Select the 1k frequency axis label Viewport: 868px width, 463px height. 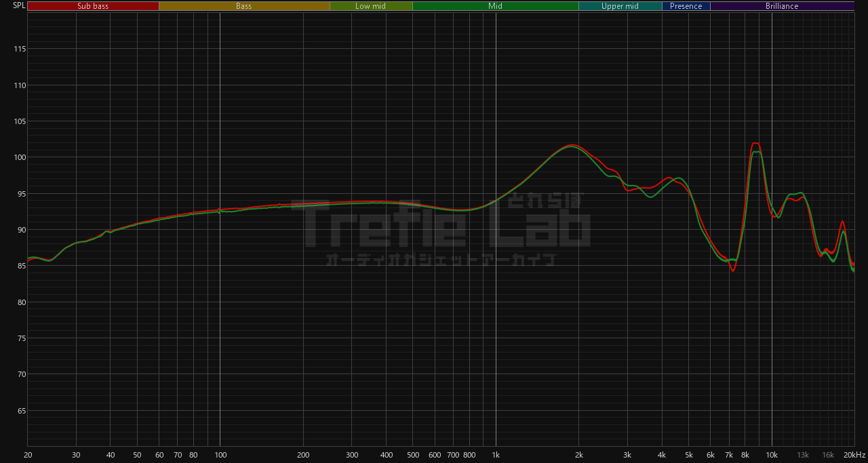point(496,454)
